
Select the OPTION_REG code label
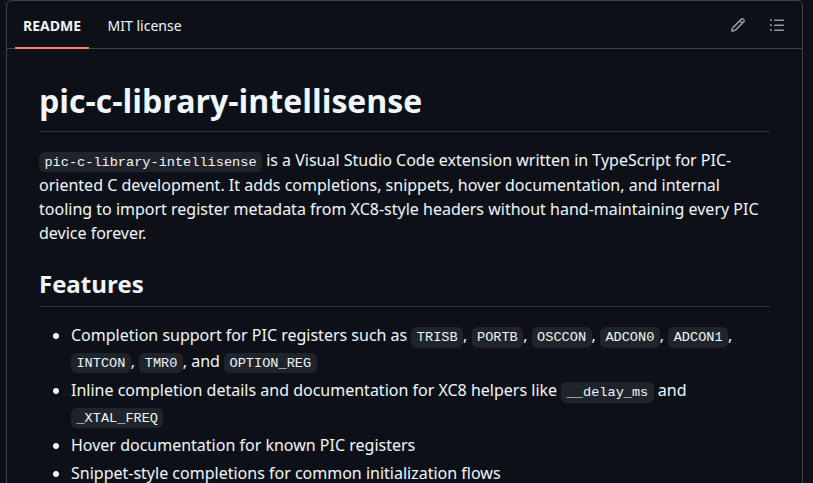(x=270, y=363)
